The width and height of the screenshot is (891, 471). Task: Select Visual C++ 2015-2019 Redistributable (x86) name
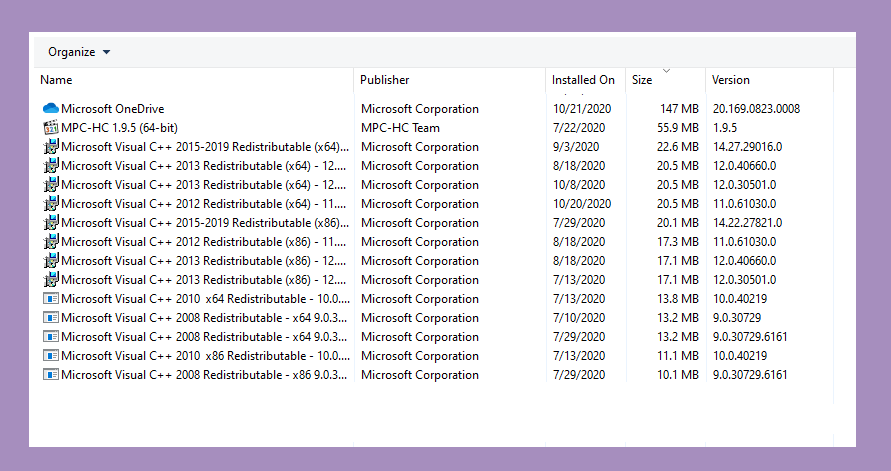[x=205, y=223]
